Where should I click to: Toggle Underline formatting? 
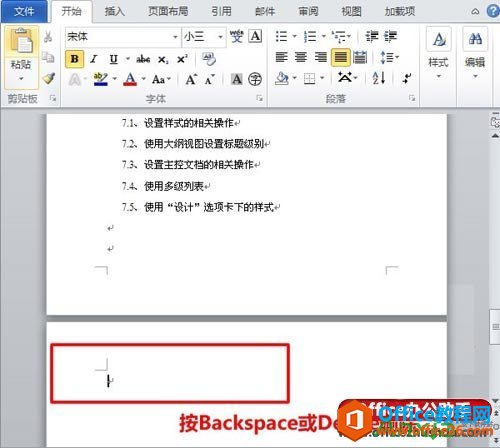[113, 59]
